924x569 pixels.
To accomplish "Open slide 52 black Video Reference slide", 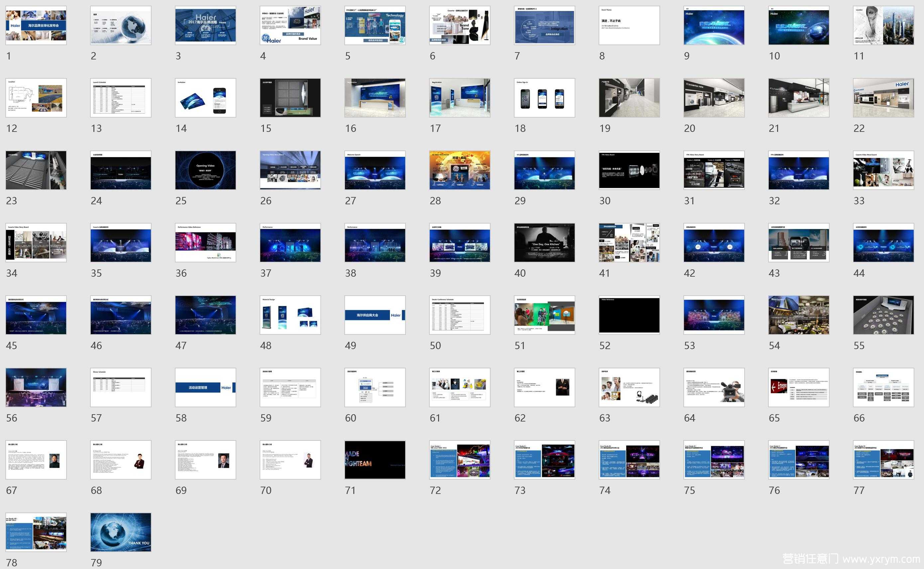I will [x=629, y=315].
